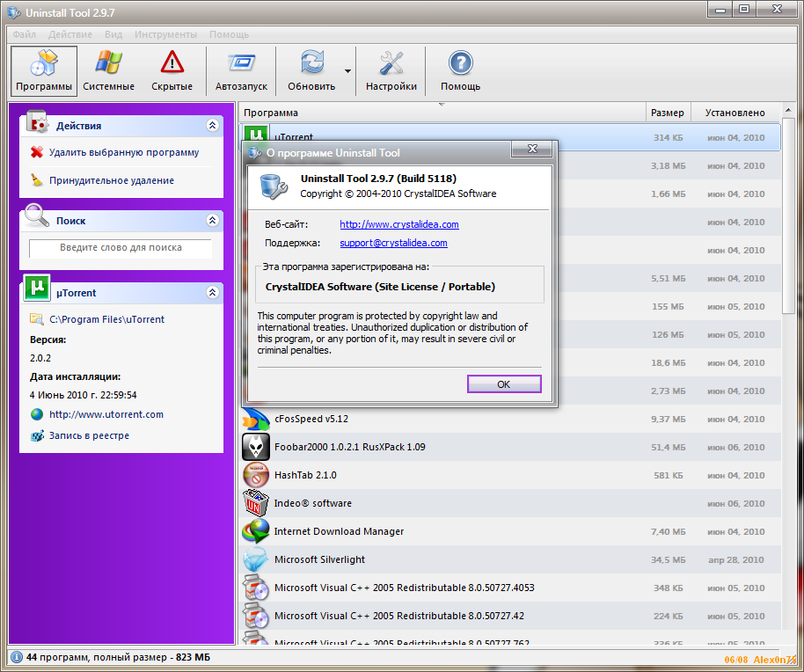Screen dimensions: 804x672
Task: Click the Foobar2000 alien icon
Action: click(255, 447)
